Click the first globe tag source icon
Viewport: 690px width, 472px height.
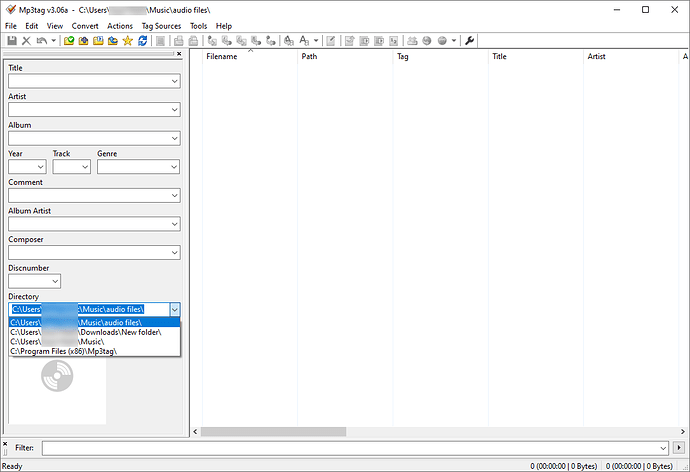tap(427, 41)
